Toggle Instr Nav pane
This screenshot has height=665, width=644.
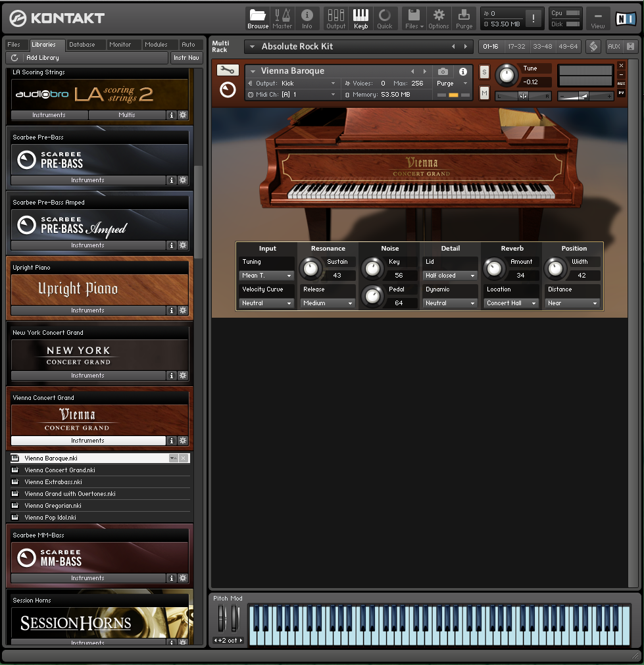[x=186, y=58]
